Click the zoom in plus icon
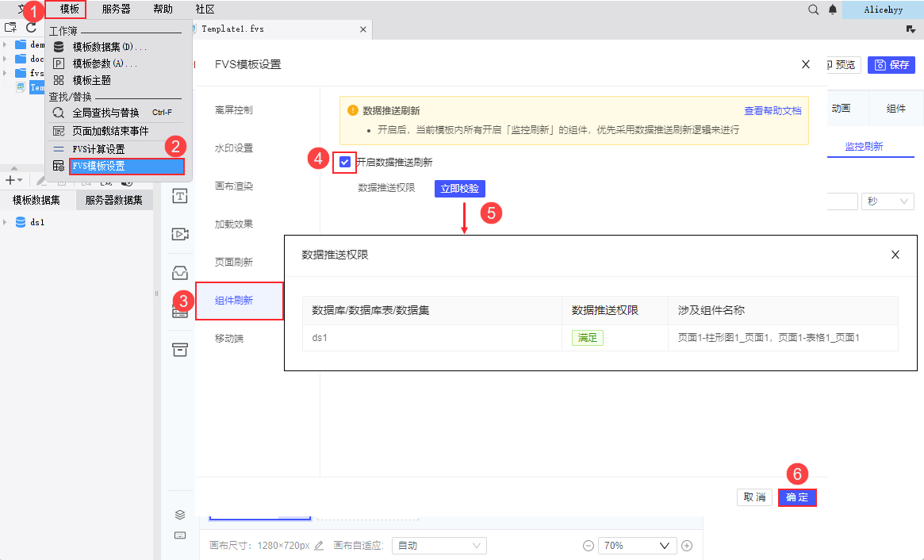Image resolution: width=924 pixels, height=560 pixels. (687, 546)
